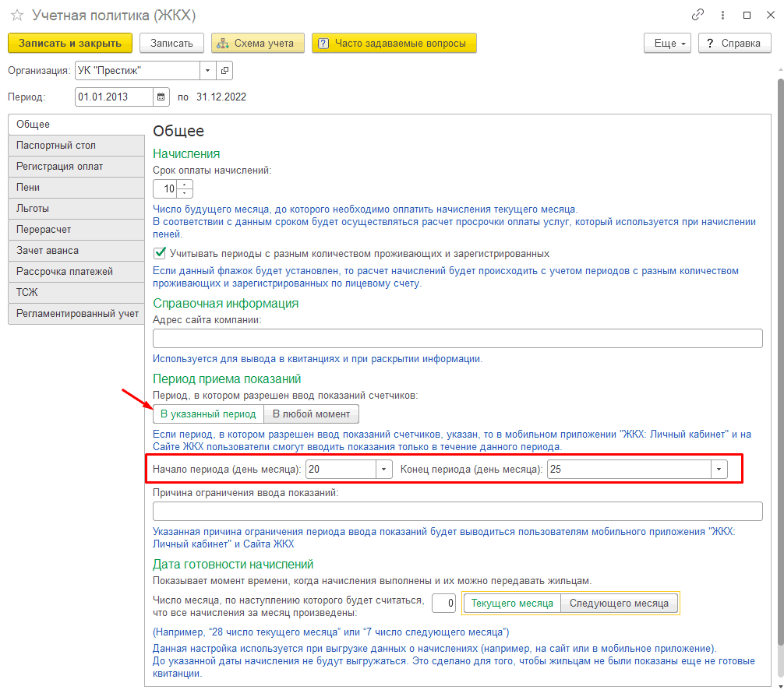Select В любой момент option

point(311,414)
